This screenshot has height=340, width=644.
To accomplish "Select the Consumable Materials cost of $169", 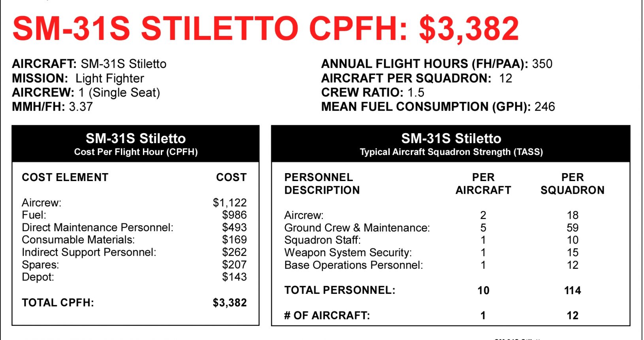I will tap(234, 240).
